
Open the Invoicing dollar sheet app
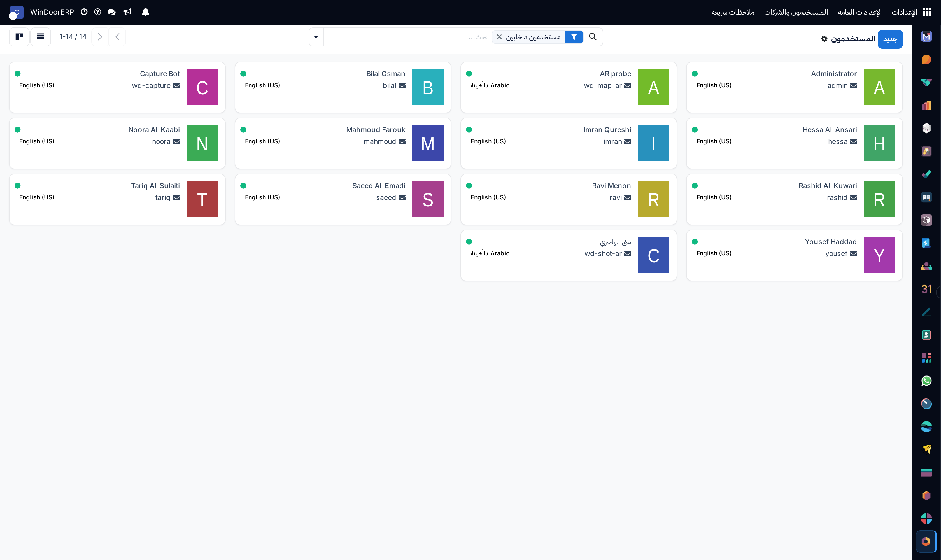[x=926, y=243]
